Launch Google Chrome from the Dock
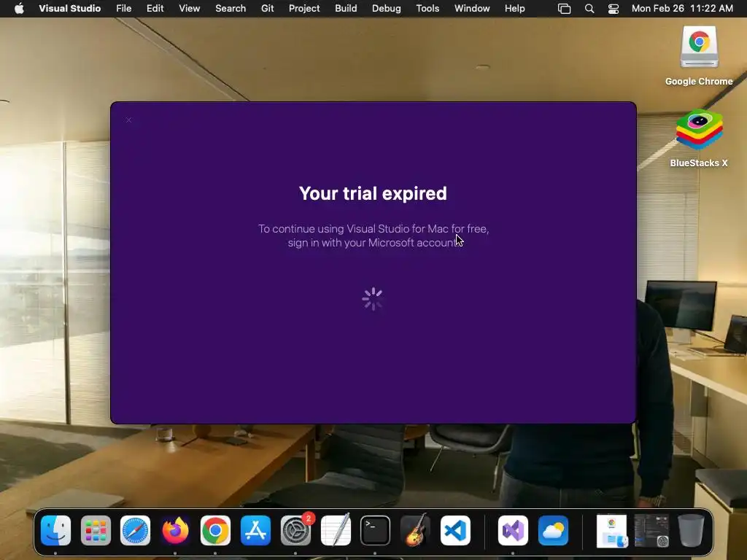747x560 pixels. 215,530
